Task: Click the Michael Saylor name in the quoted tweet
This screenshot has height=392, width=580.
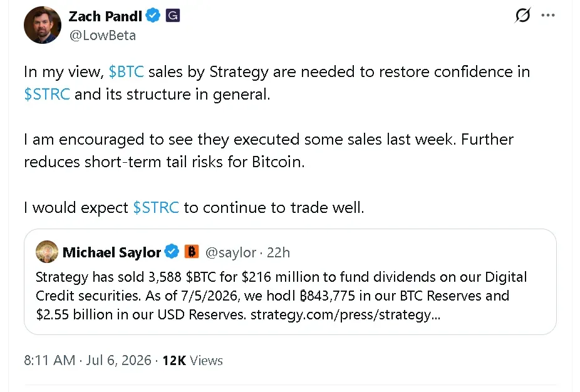Action: pyautogui.click(x=111, y=252)
